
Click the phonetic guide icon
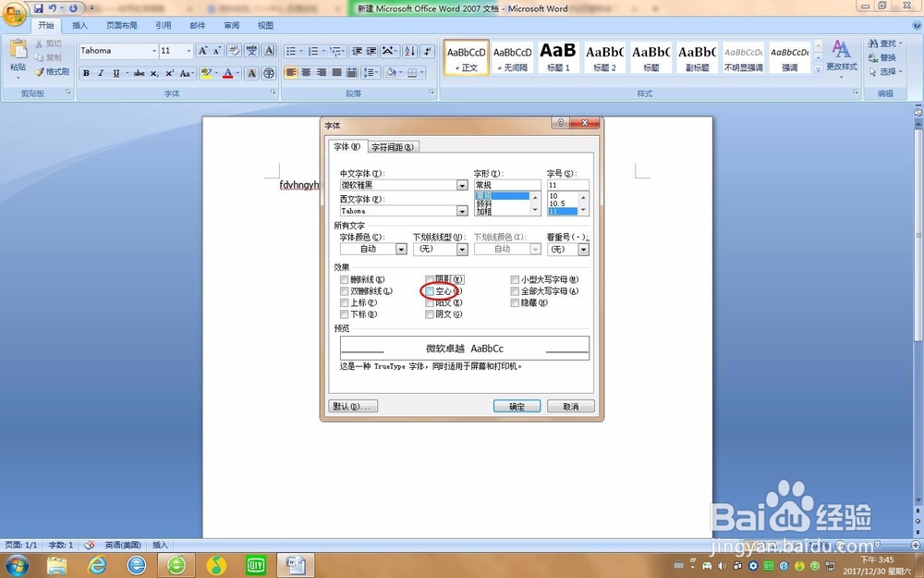click(x=251, y=51)
